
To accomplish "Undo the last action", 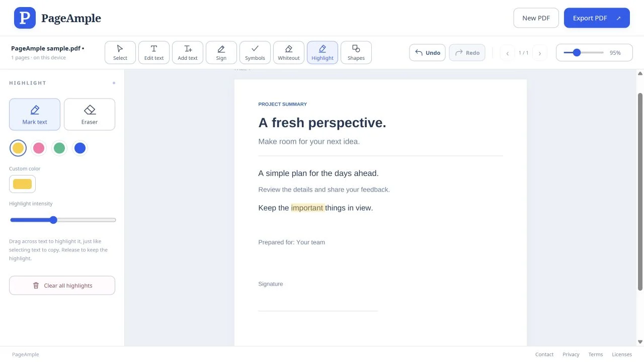I will (427, 53).
